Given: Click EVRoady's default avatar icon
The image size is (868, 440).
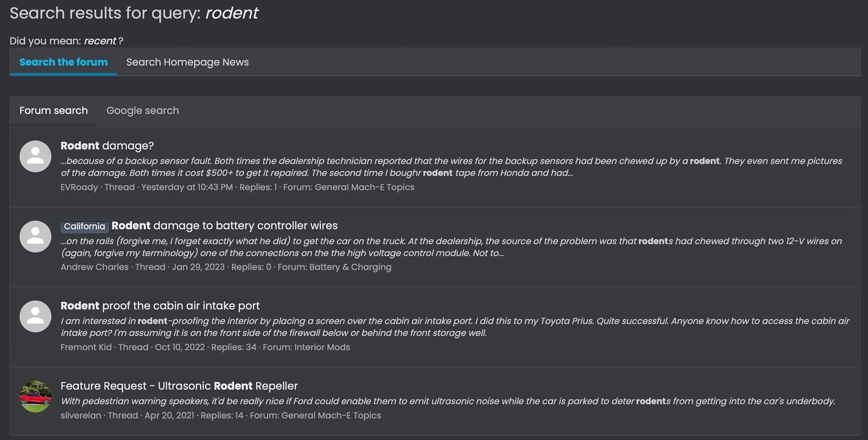Looking at the screenshot, I should [35, 156].
